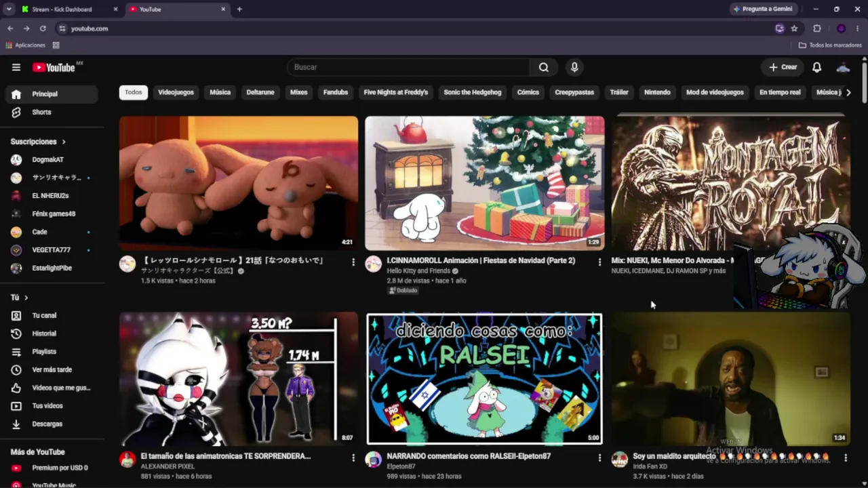Open the ALEXANDER PIXEL channel avatar

tap(127, 460)
